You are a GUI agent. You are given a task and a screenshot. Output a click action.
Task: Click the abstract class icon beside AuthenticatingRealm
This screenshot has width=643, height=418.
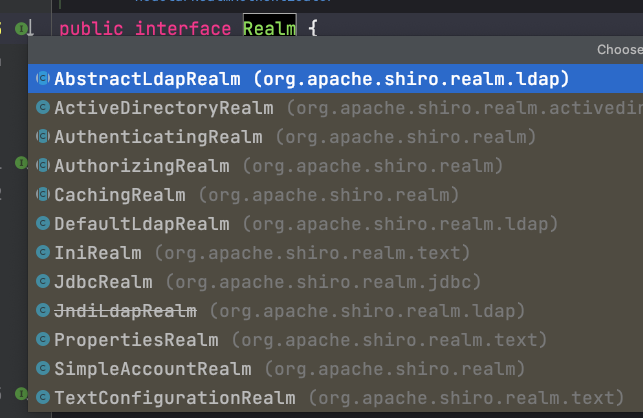[x=43, y=136]
